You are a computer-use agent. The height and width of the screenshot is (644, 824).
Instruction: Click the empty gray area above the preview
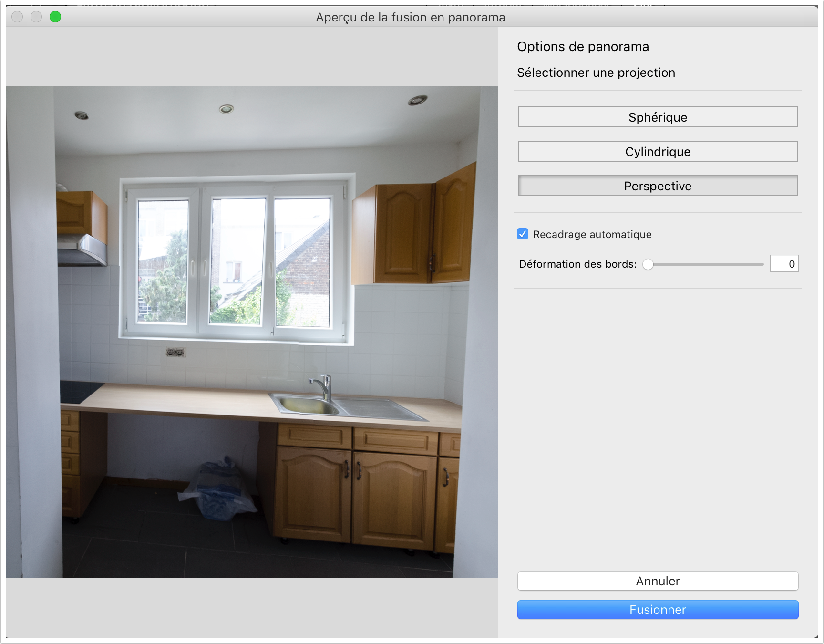[252, 56]
